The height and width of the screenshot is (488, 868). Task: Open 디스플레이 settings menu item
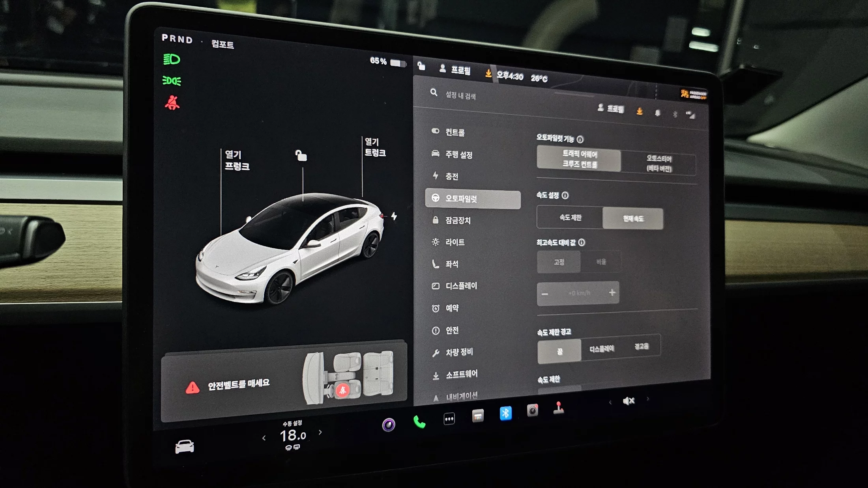461,286
